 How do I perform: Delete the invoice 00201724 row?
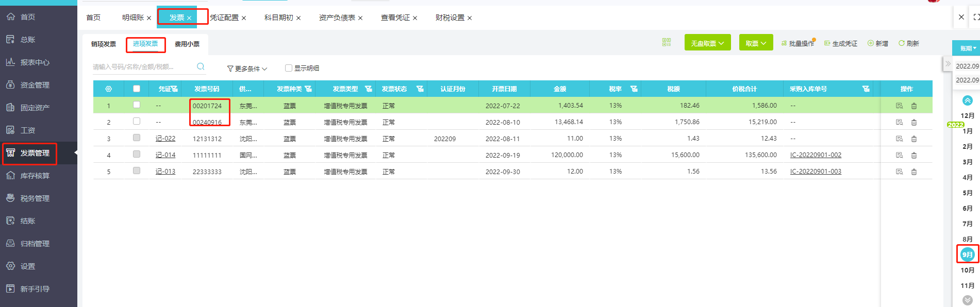(x=913, y=106)
